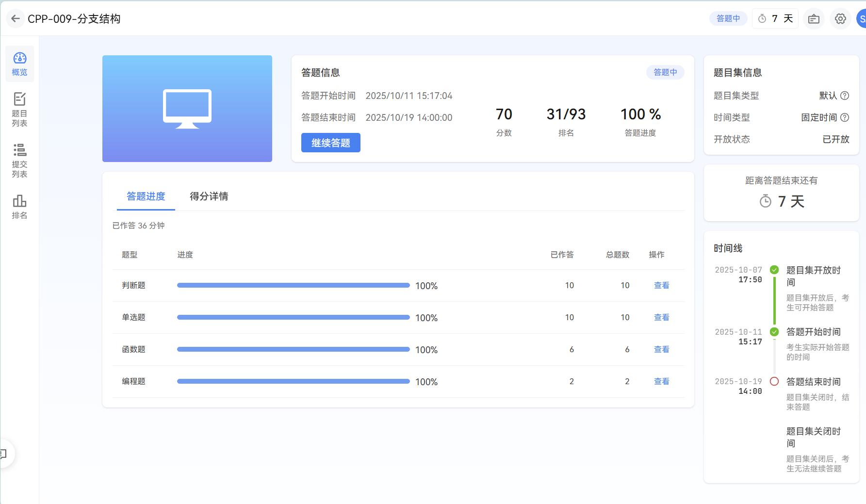Click the 答题中 status badge in top bar
This screenshot has height=504, width=866.
coord(728,18)
